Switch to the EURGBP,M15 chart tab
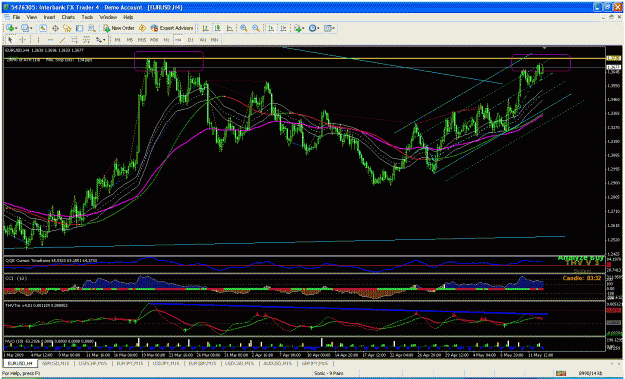Image resolution: width=625 pixels, height=379 pixels. (203, 363)
